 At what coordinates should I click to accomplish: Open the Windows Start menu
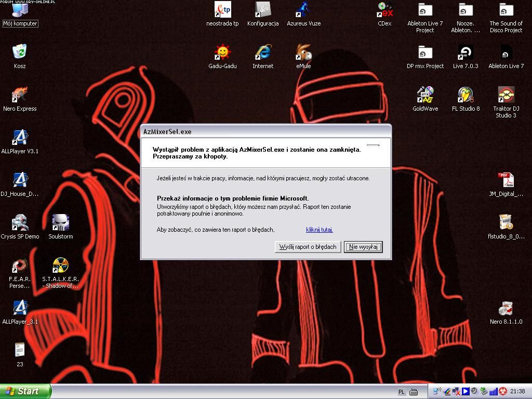[x=25, y=391]
